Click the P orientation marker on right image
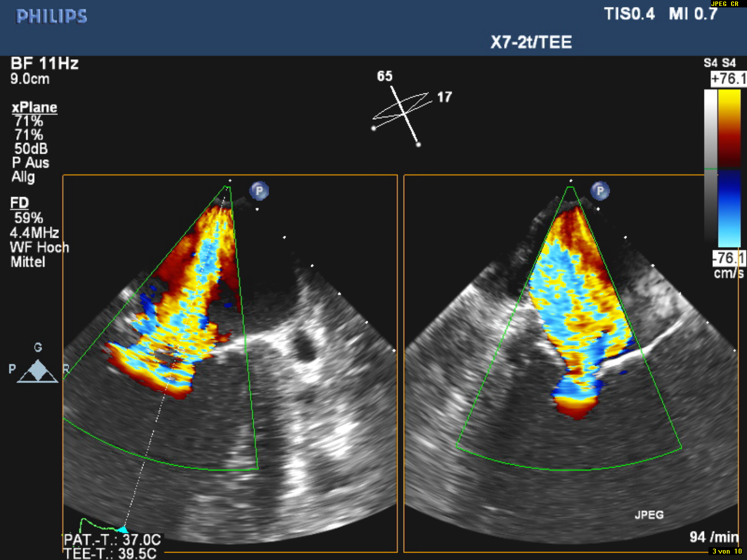This screenshot has height=560, width=747. 600,191
